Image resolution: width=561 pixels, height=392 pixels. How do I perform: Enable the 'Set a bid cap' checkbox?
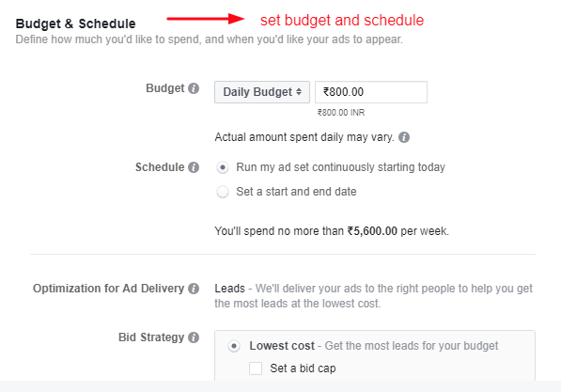(x=256, y=368)
